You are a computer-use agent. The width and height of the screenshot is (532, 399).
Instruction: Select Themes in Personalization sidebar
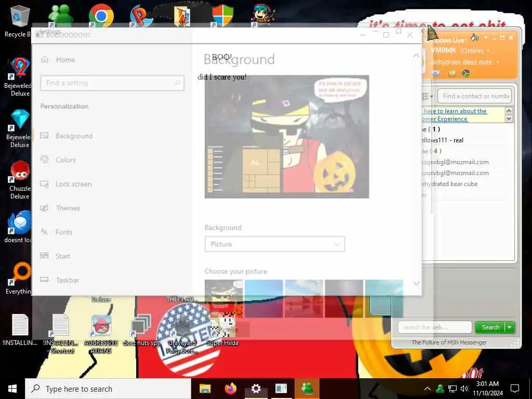[112, 208]
